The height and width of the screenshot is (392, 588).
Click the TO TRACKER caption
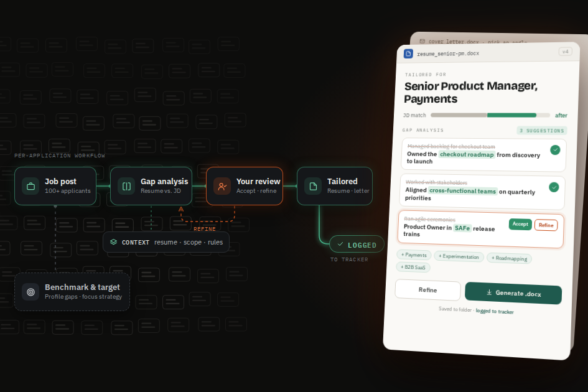[349, 259]
